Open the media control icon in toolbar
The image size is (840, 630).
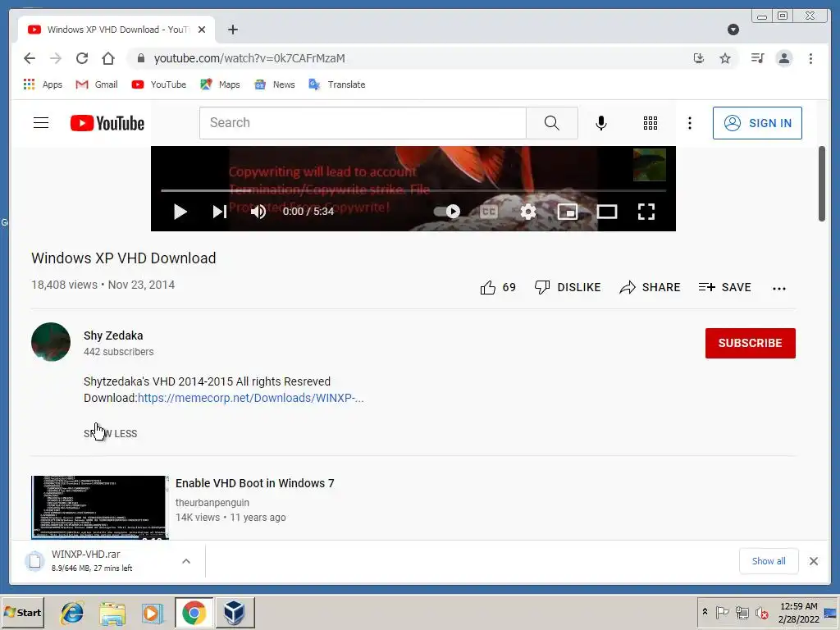tap(757, 58)
